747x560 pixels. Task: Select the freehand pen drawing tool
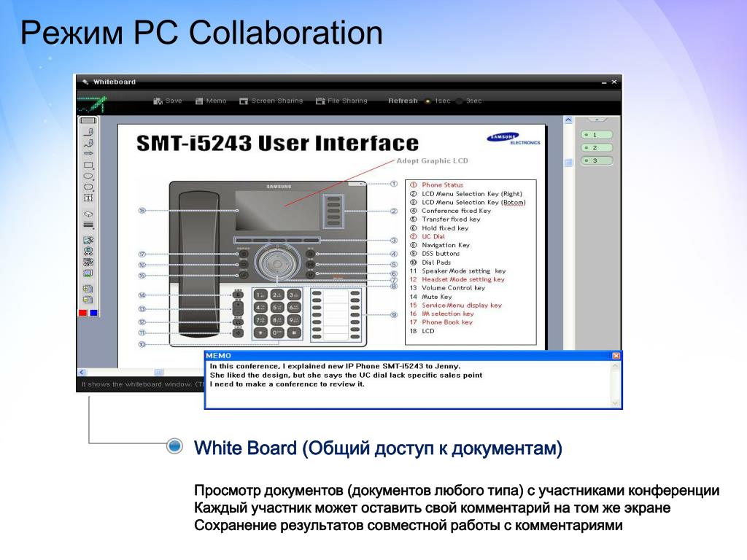[88, 132]
